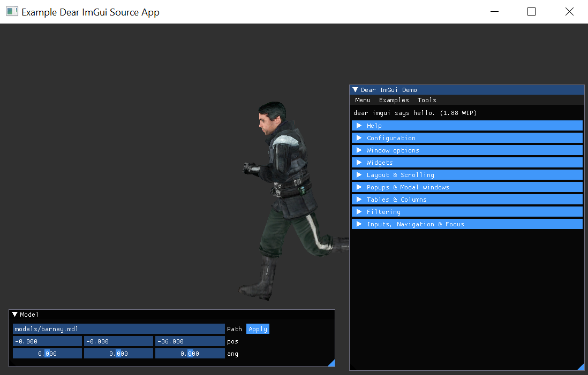Click the ang label
The image size is (588, 375).
232,354
